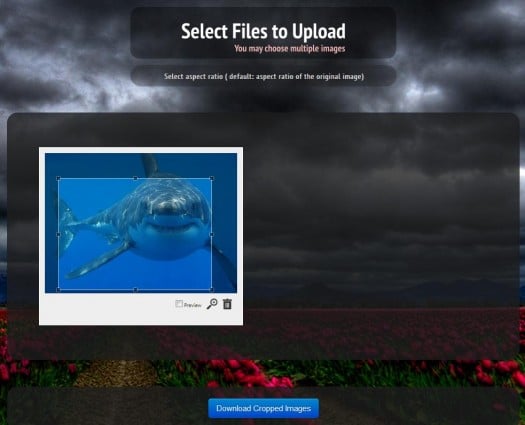Image resolution: width=525 pixels, height=425 pixels.
Task: Click the darkened image area above the crop box
Action: coord(141,165)
